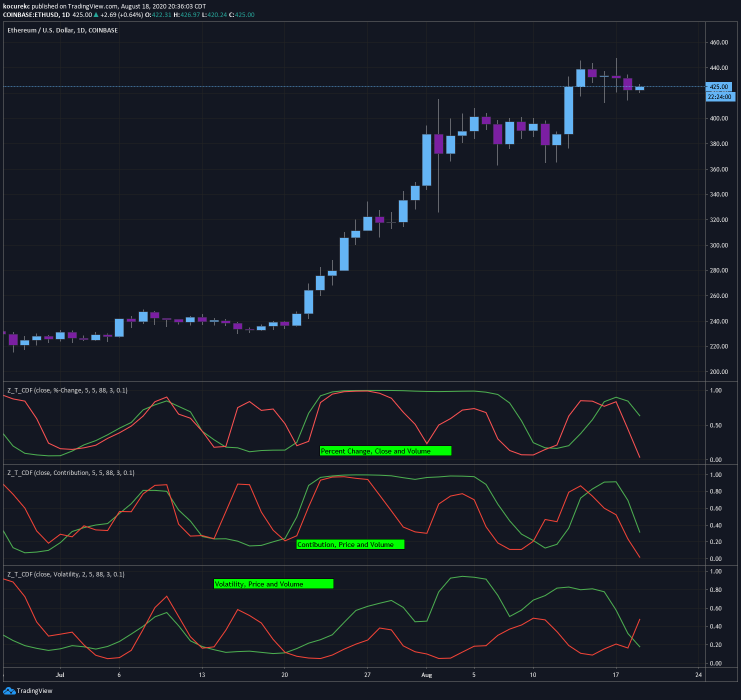Click the 380.00 price axis label
The width and height of the screenshot is (741, 700).
point(719,144)
